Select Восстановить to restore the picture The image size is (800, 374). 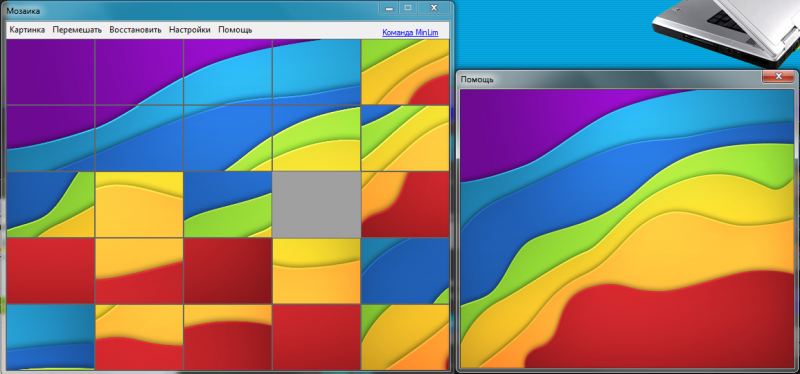pos(135,30)
